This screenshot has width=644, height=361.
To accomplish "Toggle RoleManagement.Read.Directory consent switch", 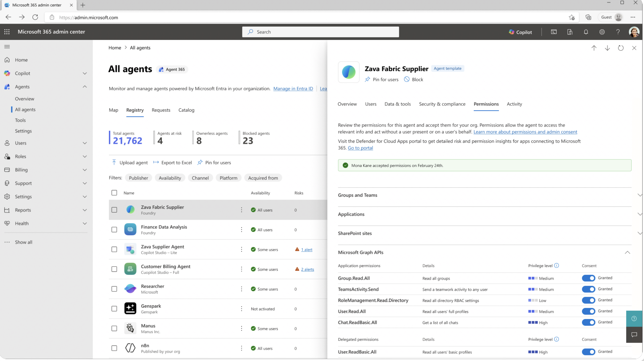I will tap(589, 300).
